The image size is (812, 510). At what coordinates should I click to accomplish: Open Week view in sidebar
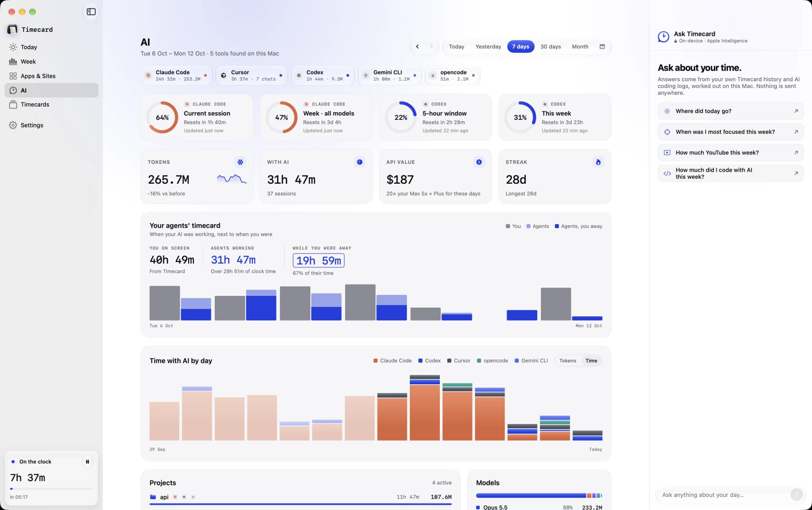pos(51,61)
